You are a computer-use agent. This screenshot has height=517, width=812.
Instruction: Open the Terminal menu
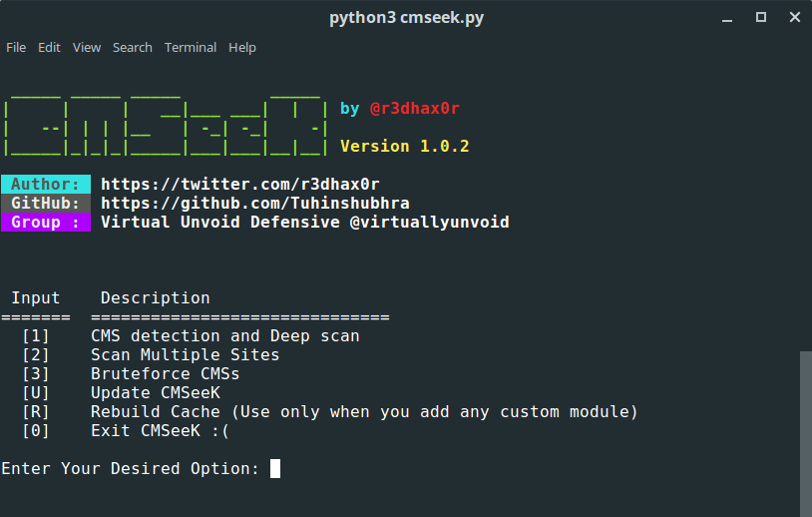(x=191, y=47)
